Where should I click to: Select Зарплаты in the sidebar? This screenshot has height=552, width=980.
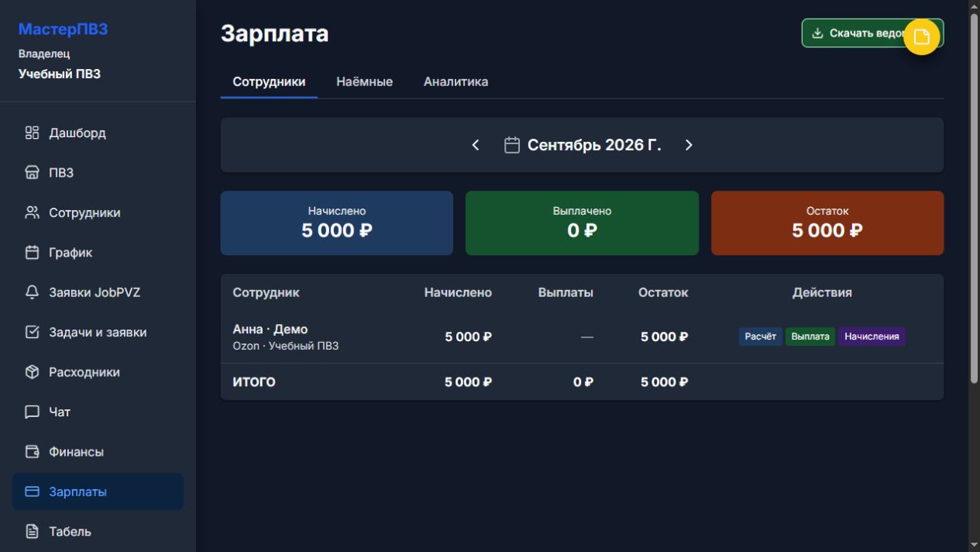[98, 492]
